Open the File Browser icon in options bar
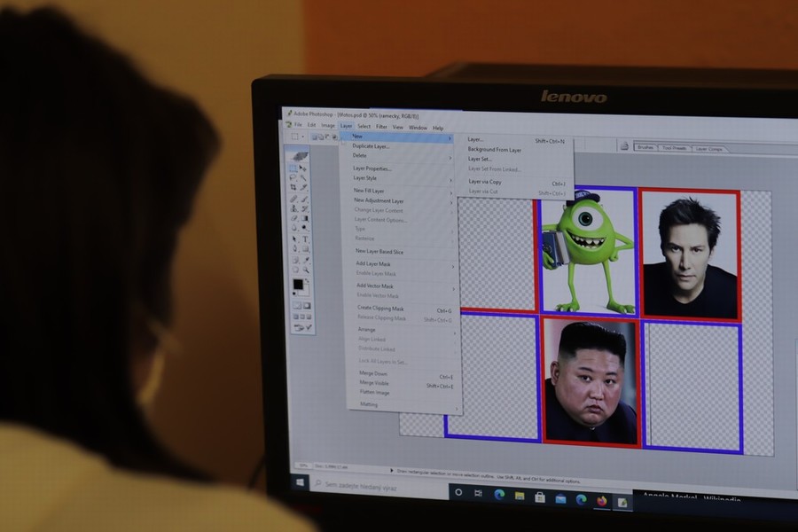This screenshot has width=798, height=532. 624,146
